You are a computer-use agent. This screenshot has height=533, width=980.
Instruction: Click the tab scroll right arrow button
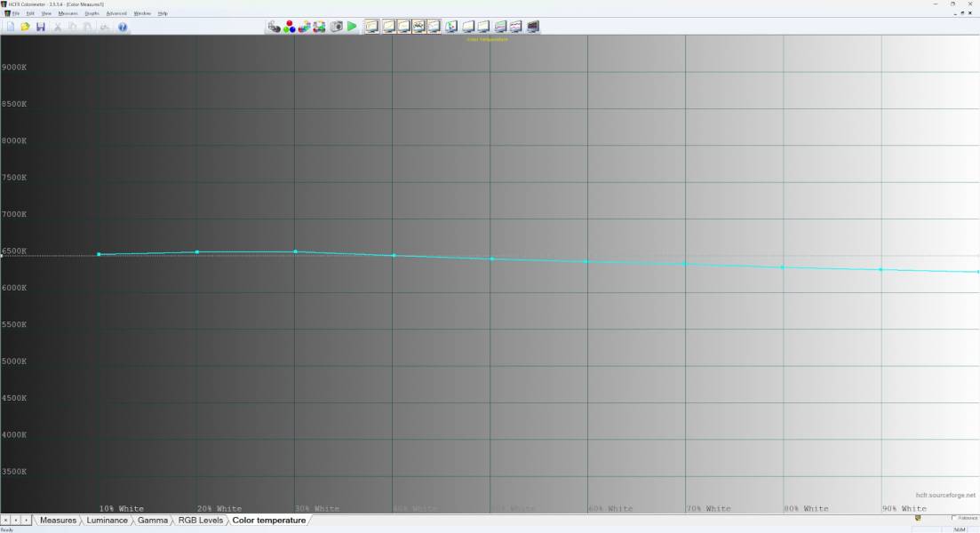point(27,521)
